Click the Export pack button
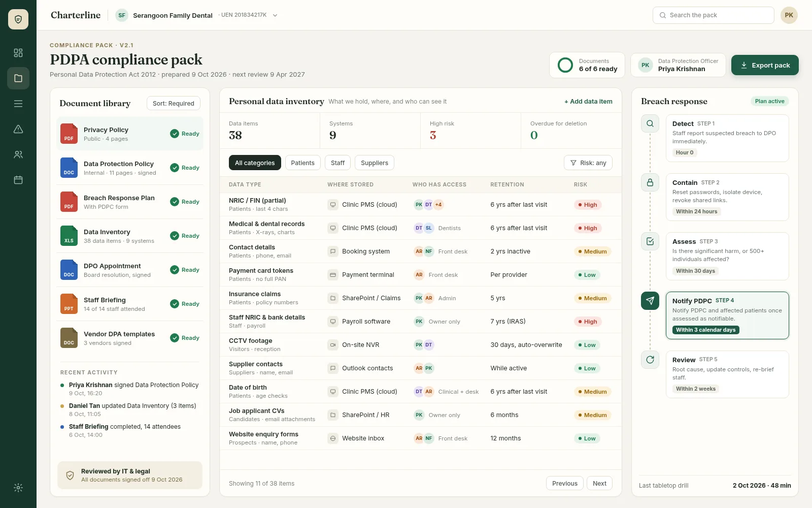This screenshot has height=508, width=812. point(765,65)
